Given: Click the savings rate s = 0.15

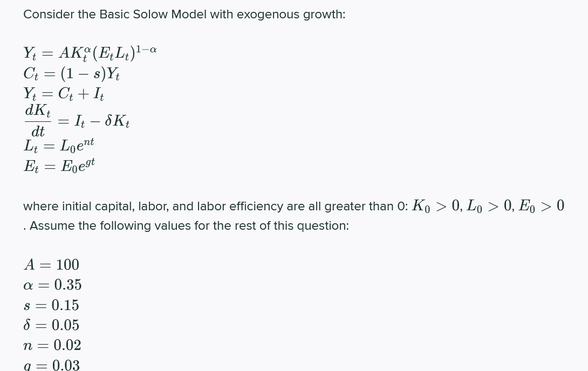Looking at the screenshot, I should point(51,305).
